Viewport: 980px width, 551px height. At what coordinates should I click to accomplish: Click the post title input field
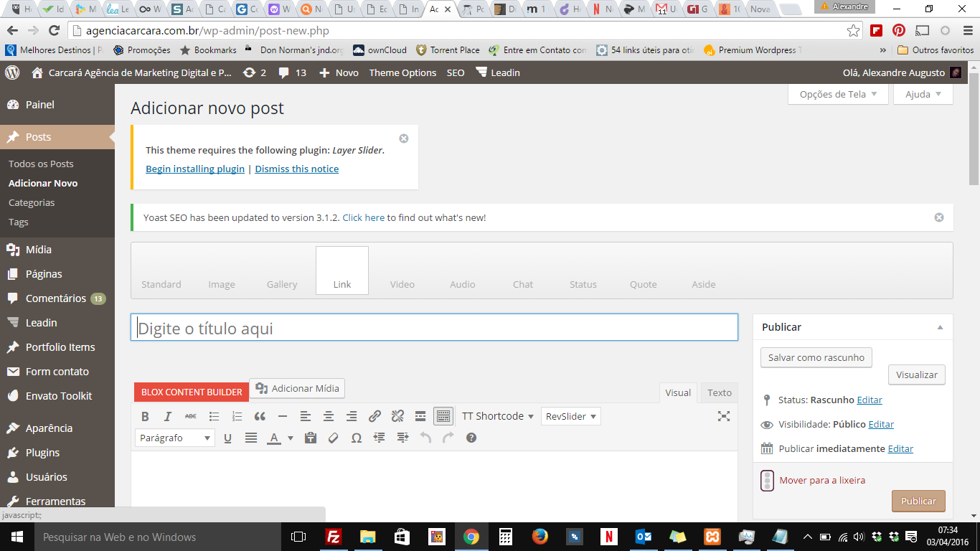click(x=434, y=328)
